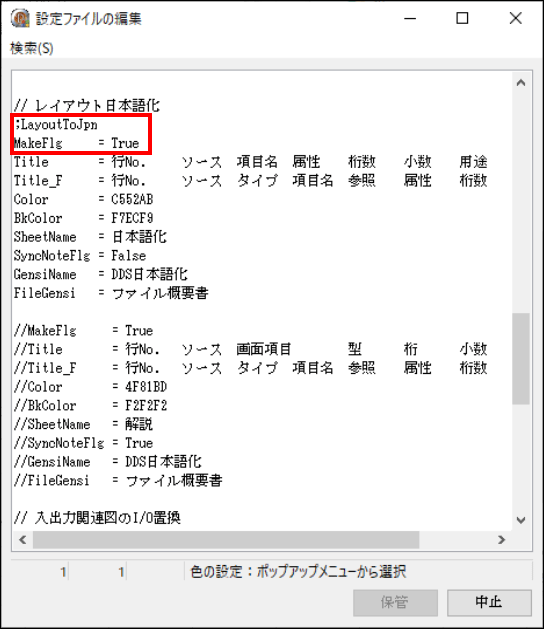Screen dimensions: 544x629
Task: Click the // 入出力関連図のI/O置換 comment line
Action: pos(97,518)
